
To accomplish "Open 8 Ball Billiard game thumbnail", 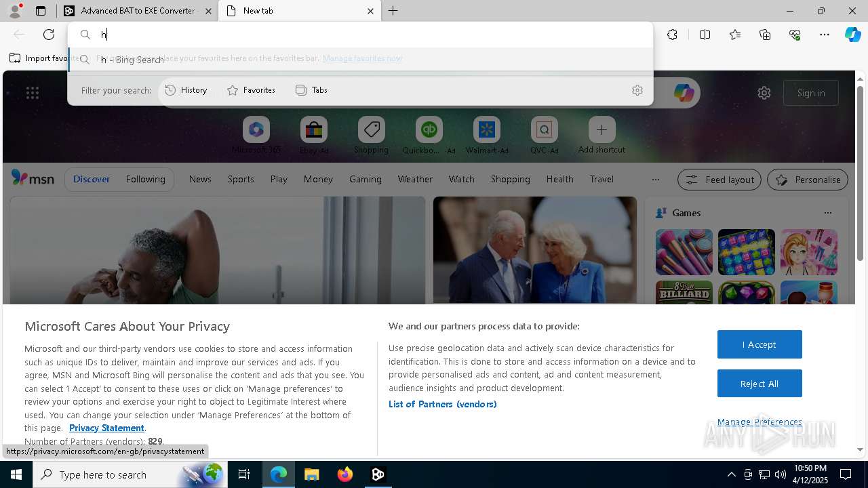I will (x=684, y=293).
